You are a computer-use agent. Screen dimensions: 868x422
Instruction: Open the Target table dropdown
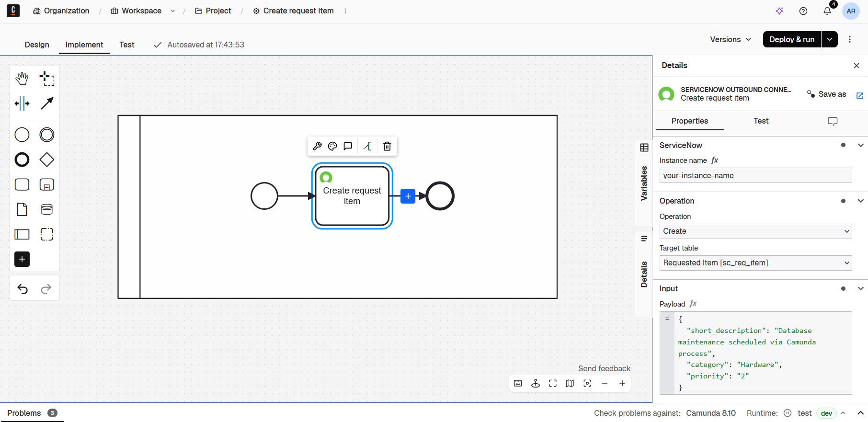(755, 263)
